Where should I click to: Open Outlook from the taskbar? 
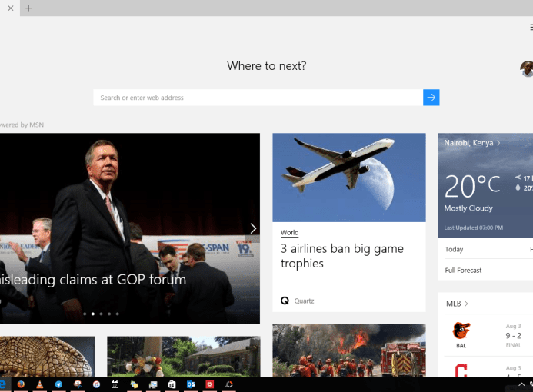(x=191, y=384)
